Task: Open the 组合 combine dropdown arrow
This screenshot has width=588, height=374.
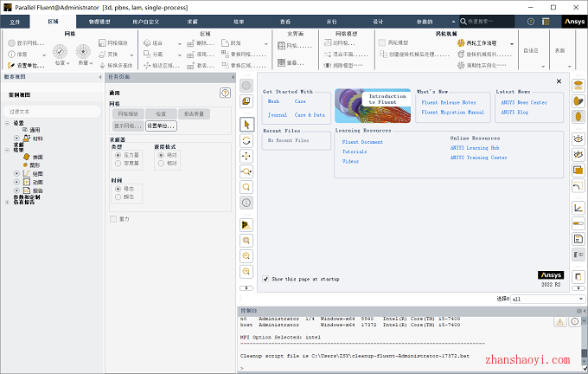Action: click(x=179, y=43)
